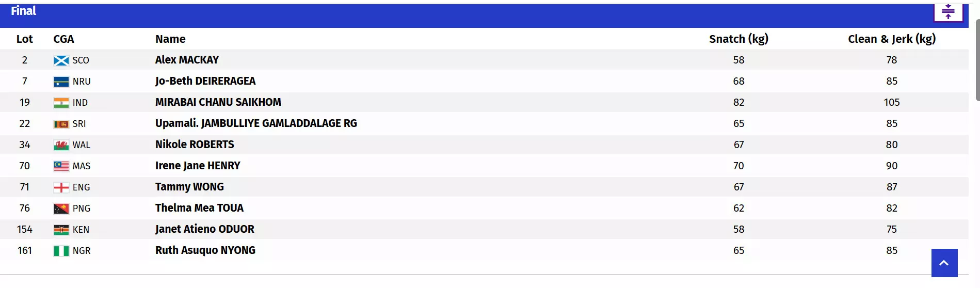Click the Kenya flag icon

point(61,230)
